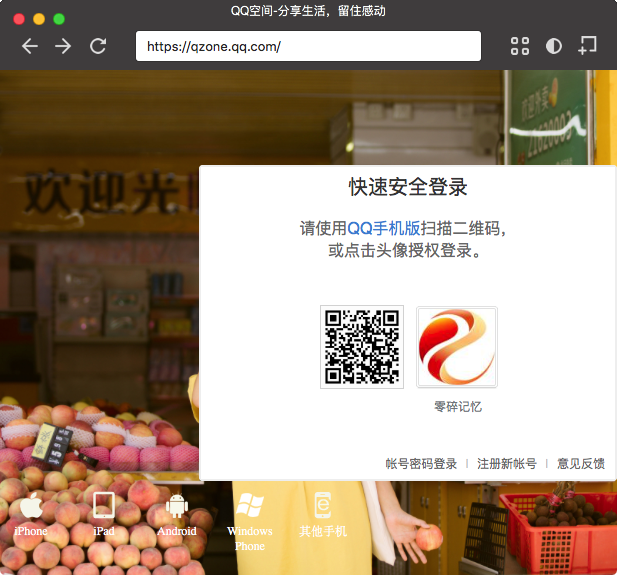Image resolution: width=617 pixels, height=575 pixels.
Task: Choose 帐号密码登录 option
Action: point(421,464)
